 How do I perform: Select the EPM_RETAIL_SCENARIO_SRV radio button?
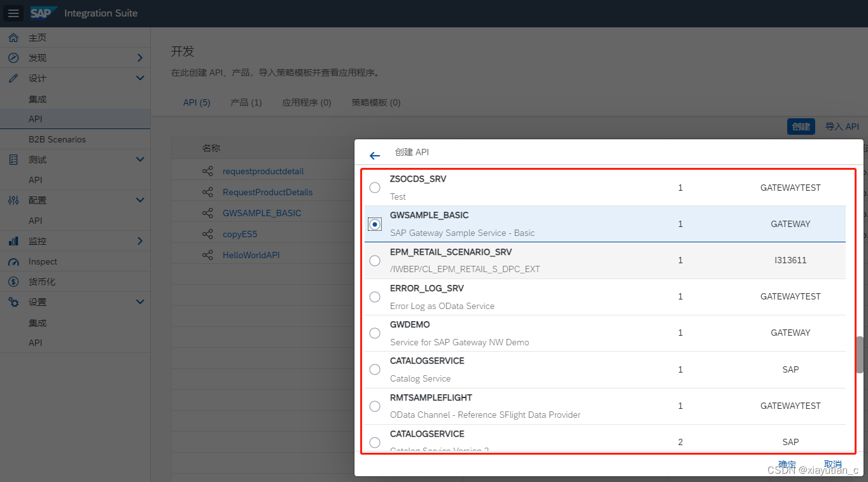(375, 260)
